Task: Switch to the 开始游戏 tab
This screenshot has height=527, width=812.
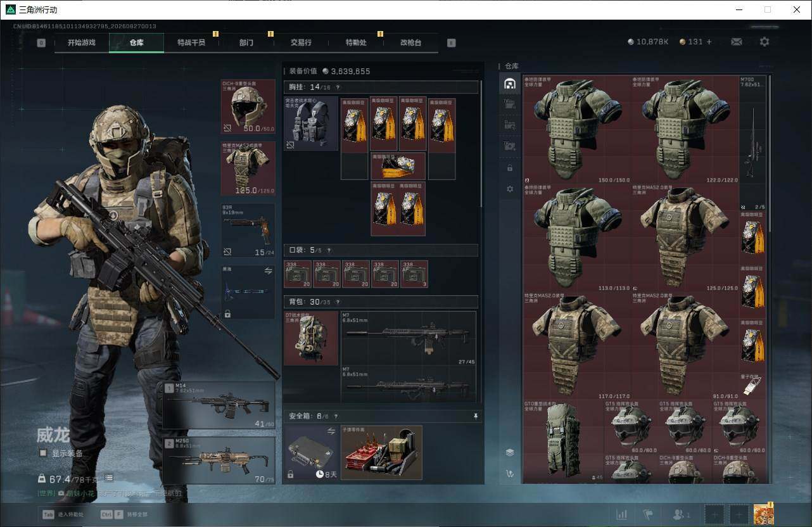Action: coord(82,42)
